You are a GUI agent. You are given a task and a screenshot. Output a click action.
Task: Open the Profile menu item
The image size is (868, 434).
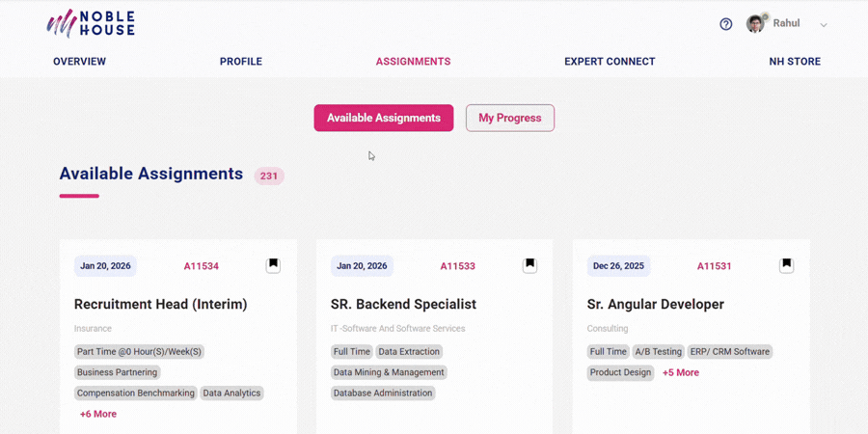click(241, 62)
